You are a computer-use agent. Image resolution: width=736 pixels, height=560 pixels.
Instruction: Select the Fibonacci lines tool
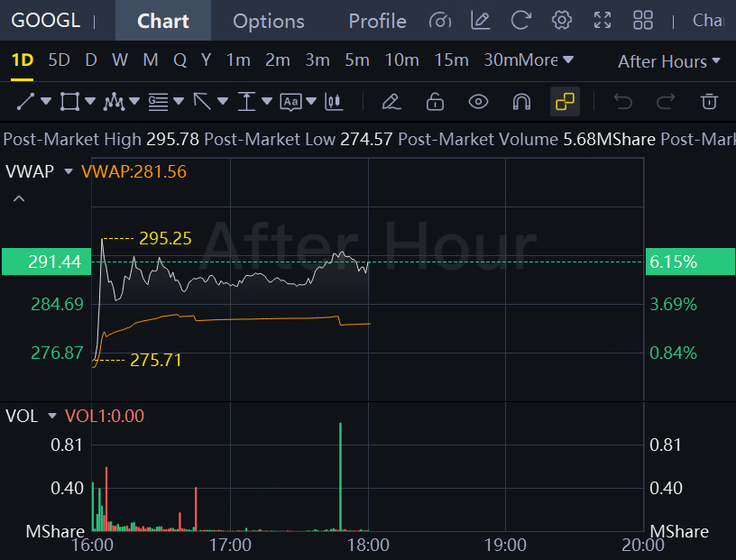pyautogui.click(x=158, y=101)
